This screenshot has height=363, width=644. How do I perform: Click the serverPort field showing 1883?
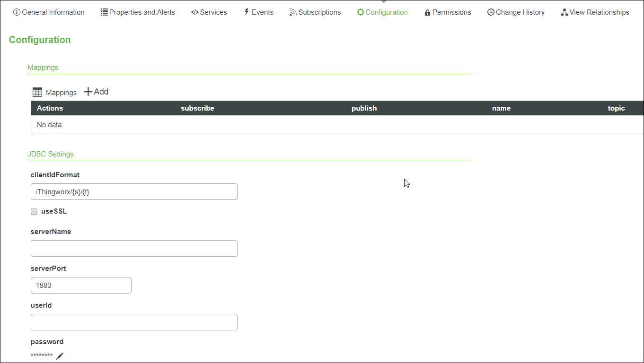tap(81, 285)
